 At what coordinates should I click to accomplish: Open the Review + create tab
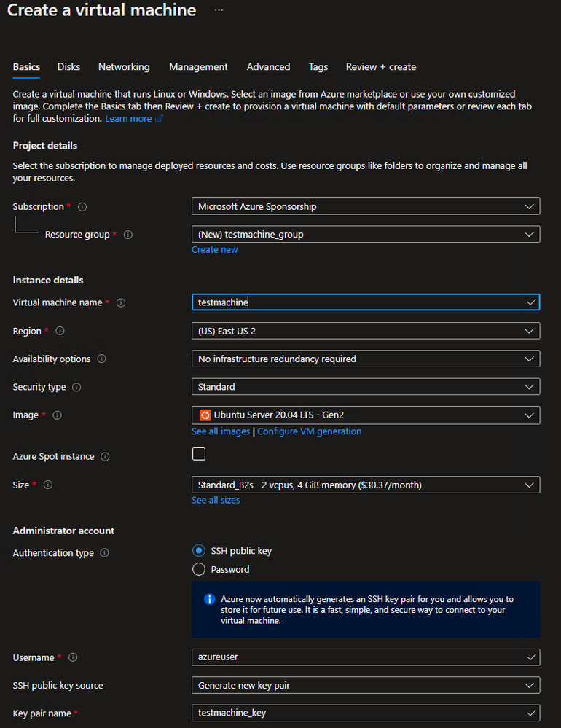[381, 67]
